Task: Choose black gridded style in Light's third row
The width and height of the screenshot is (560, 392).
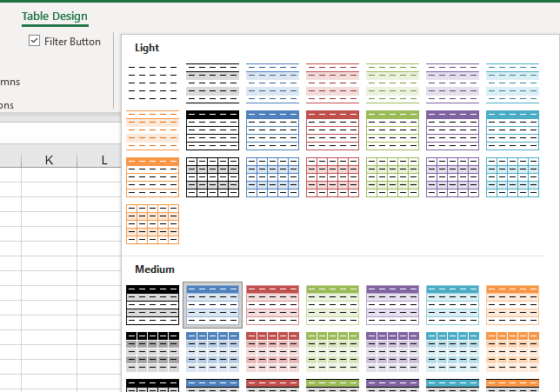Action: click(x=212, y=177)
